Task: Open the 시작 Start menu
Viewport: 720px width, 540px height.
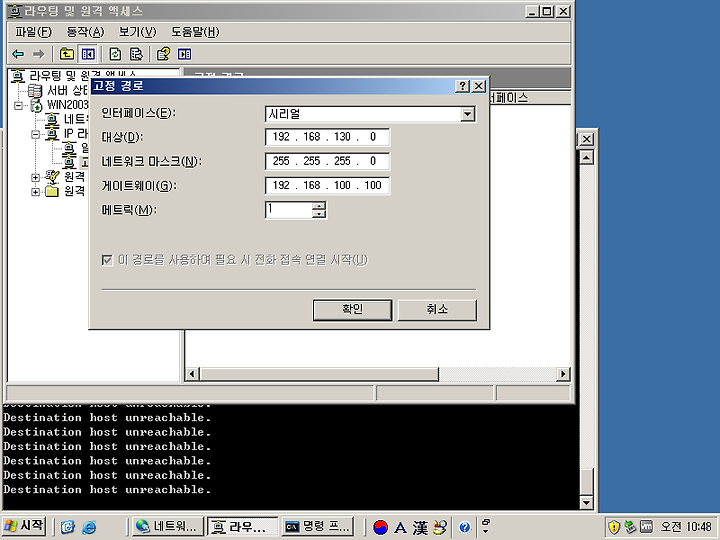Action: [x=23, y=526]
